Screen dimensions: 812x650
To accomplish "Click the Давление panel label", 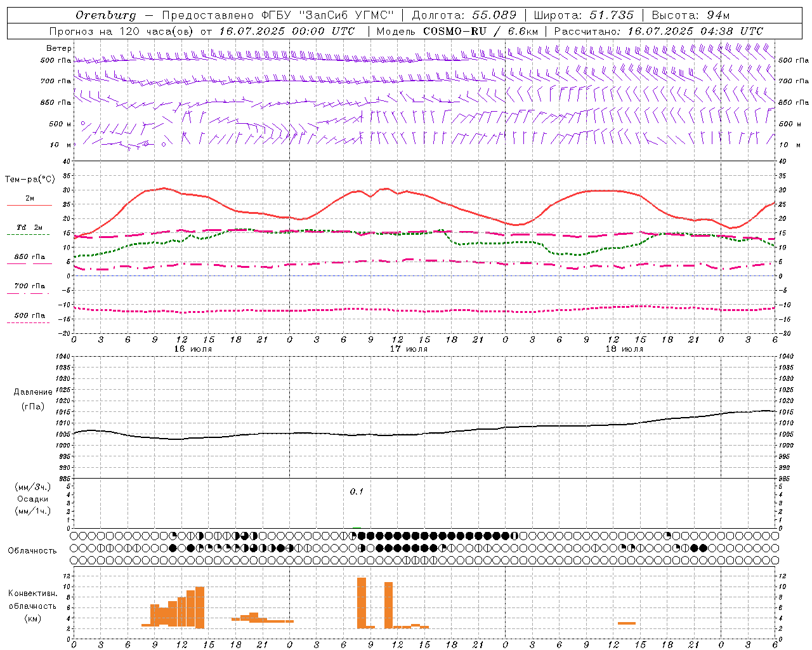I will 33,392.
